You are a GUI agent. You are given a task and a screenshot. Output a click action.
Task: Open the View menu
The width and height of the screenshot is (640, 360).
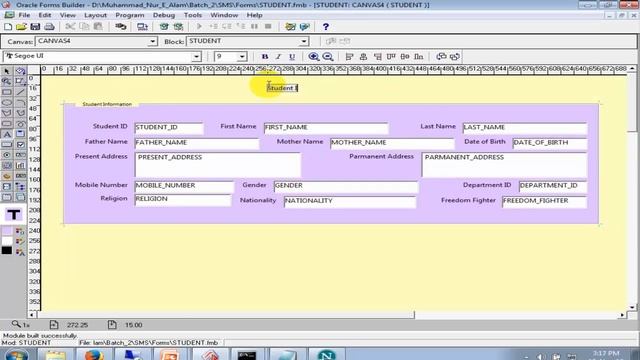pos(68,15)
